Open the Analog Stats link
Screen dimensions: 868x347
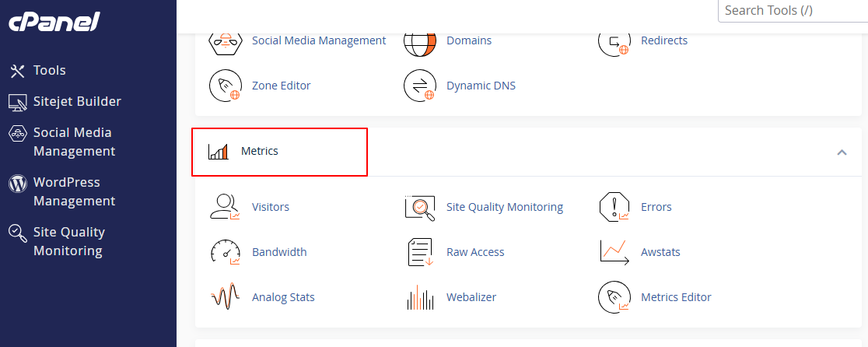pos(283,297)
